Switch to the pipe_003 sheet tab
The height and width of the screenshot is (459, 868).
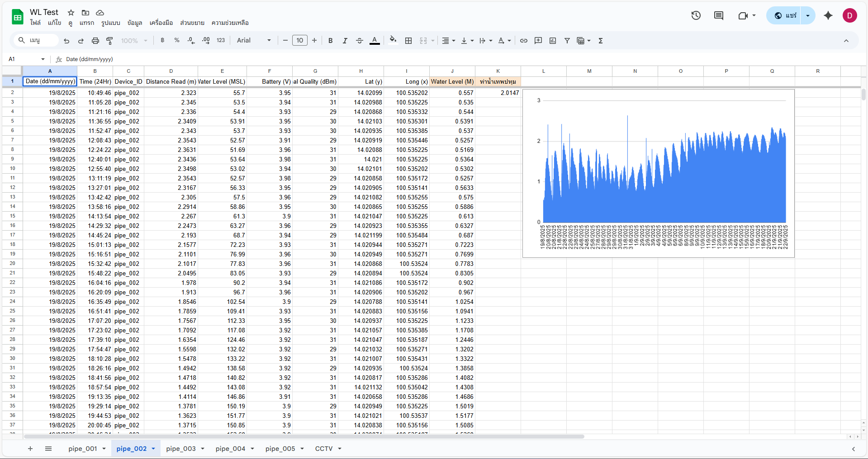click(x=180, y=449)
